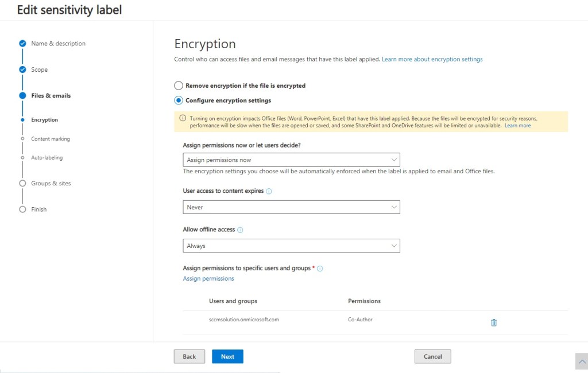Jump to the Auto-labeling step
Viewport: 588px width, 373px height.
(x=47, y=157)
